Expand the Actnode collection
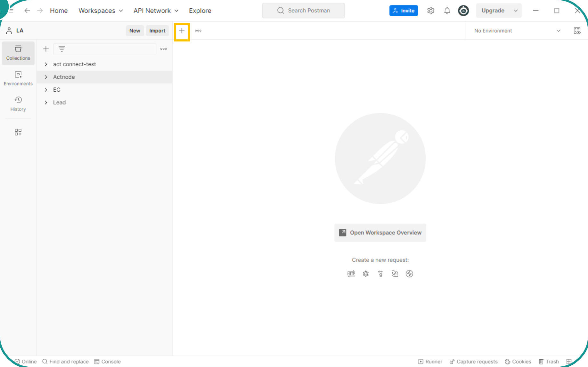Image resolution: width=588 pixels, height=367 pixels. [46, 77]
